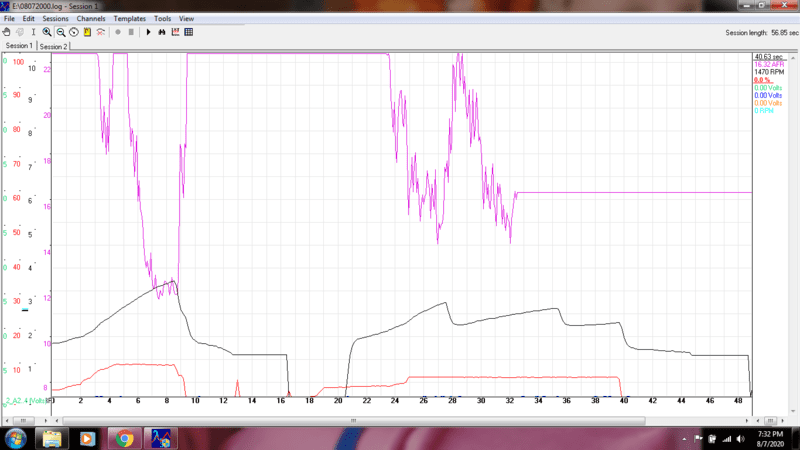The width and height of the screenshot is (800, 450).
Task: Open the File menu
Action: pos(9,19)
